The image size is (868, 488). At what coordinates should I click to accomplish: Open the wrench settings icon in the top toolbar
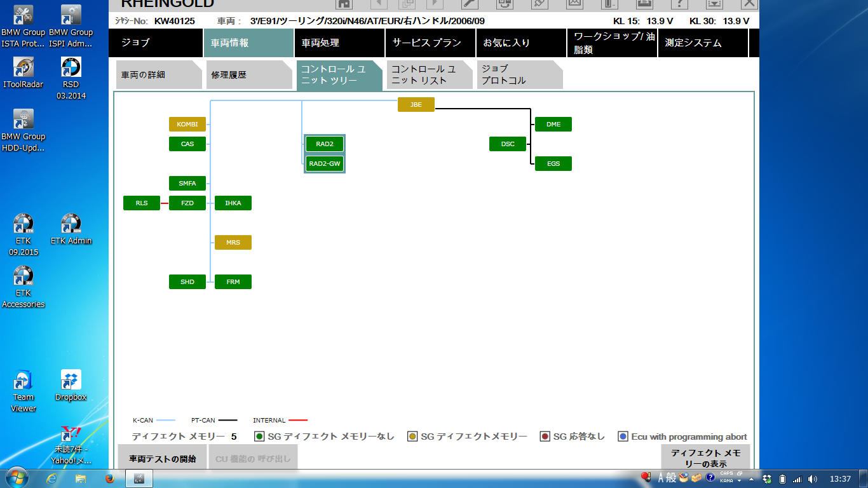click(469, 4)
